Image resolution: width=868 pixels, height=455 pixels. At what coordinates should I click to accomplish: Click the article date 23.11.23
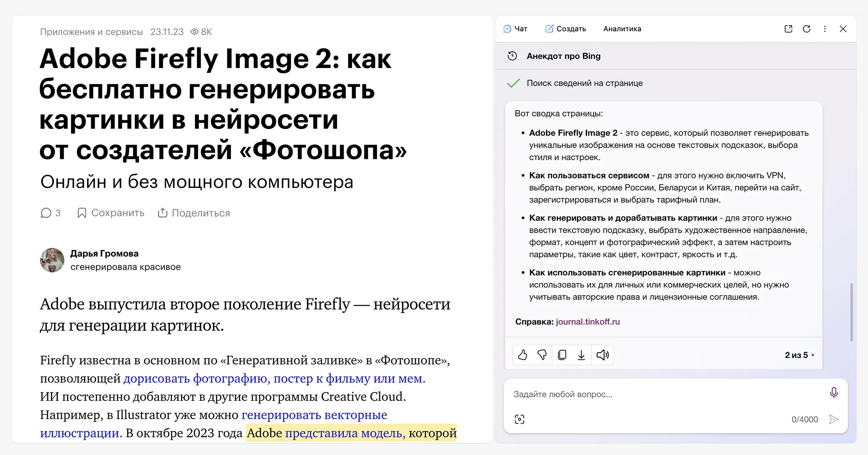(x=167, y=32)
